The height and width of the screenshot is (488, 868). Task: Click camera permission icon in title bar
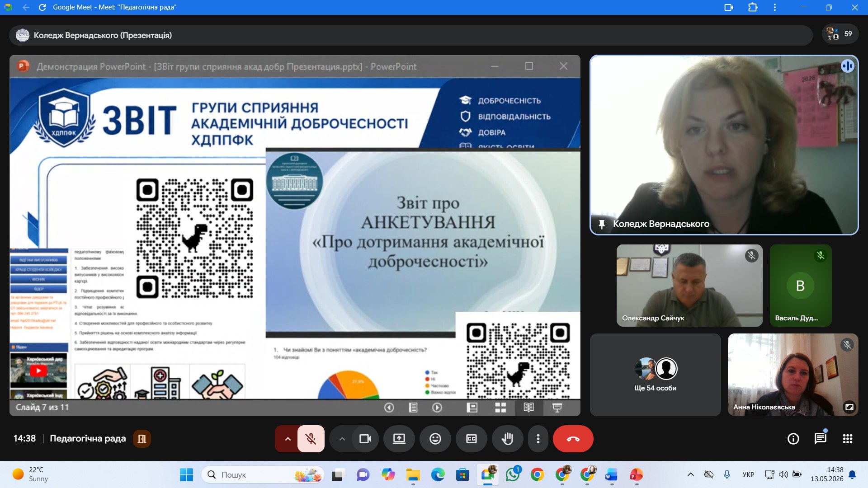(728, 7)
